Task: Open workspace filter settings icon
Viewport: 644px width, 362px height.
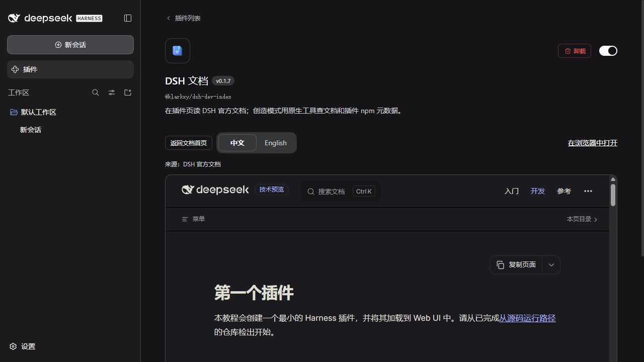Action: pyautogui.click(x=112, y=93)
